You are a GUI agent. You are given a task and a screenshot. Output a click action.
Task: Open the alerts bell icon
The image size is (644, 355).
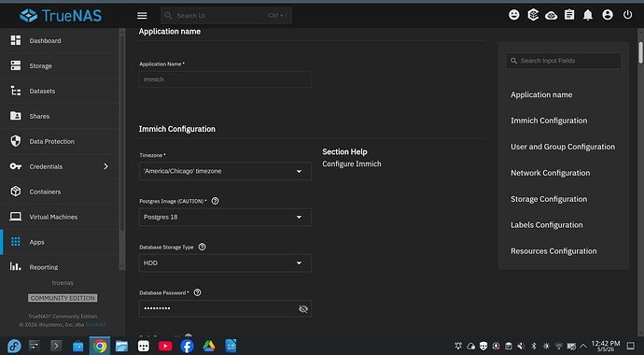coord(588,15)
